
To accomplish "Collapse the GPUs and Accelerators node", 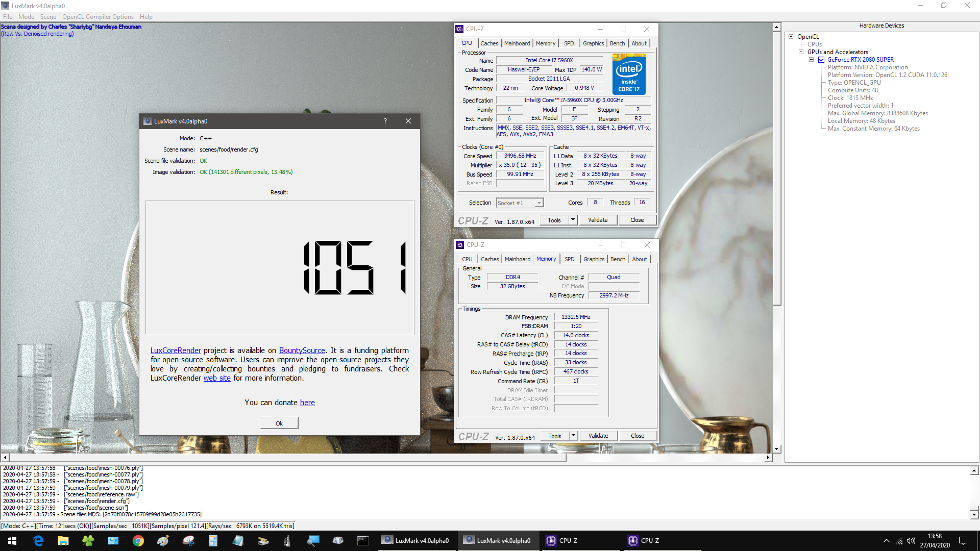I will tap(801, 52).
